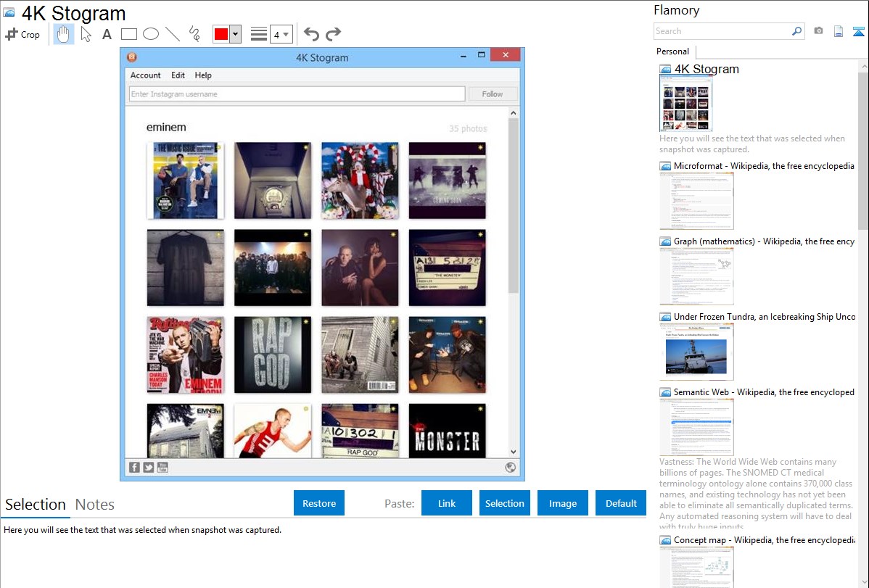Click the 4K Stogram app icon in title bar
This screenshot has height=588, width=869.
tap(132, 57)
